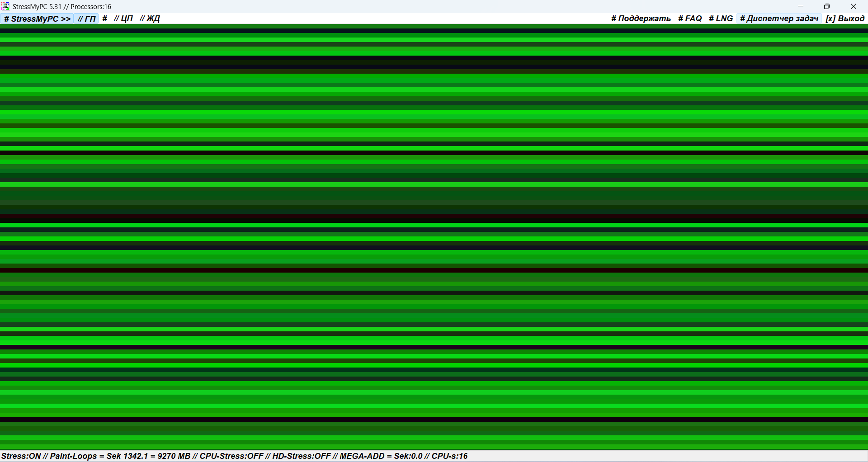Open the # Поддержать menu item

tap(641, 19)
